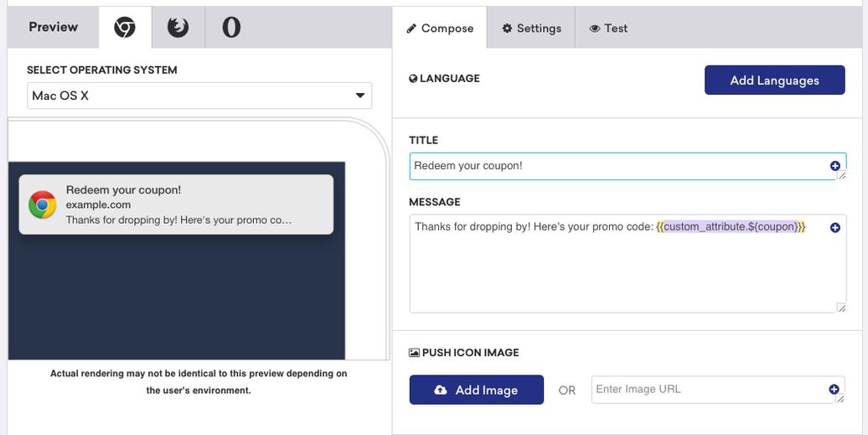
Task: Click into the Enter Image URL field
Action: tap(708, 389)
